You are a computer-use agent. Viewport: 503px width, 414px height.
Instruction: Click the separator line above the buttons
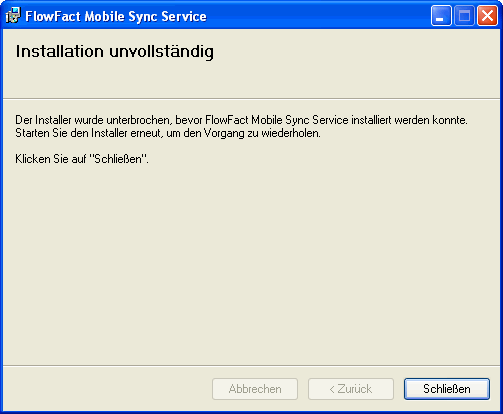251,365
